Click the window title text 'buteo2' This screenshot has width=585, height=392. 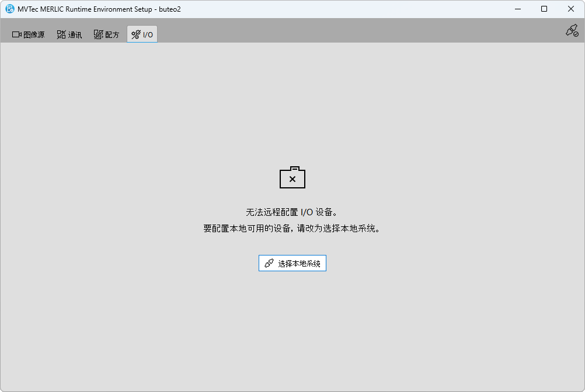click(x=170, y=9)
